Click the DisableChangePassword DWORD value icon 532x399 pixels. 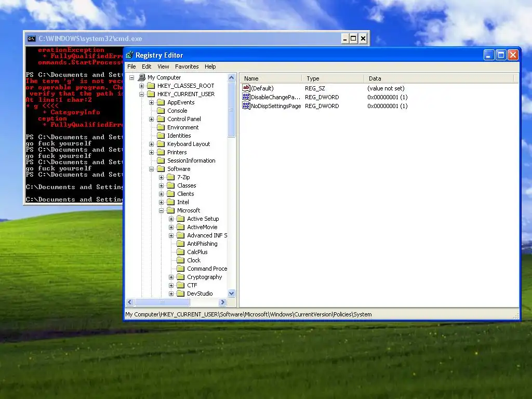pyautogui.click(x=246, y=97)
